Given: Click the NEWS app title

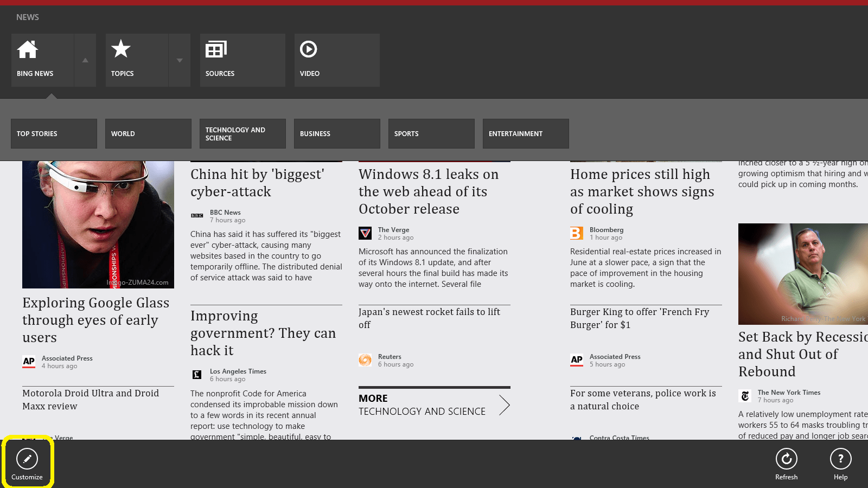Looking at the screenshot, I should coord(28,17).
